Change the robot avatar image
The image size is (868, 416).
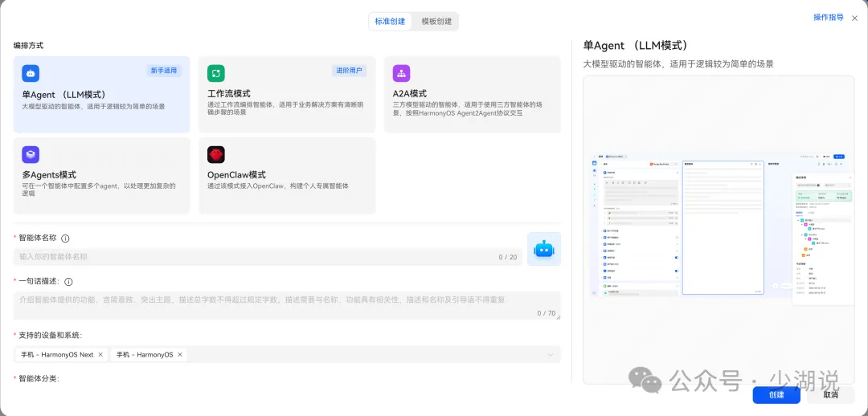[543, 249]
